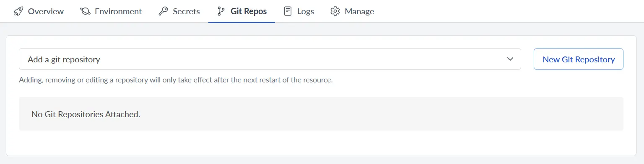The image size is (644, 164).
Task: Click the key icon for Secrets
Action: (x=163, y=11)
